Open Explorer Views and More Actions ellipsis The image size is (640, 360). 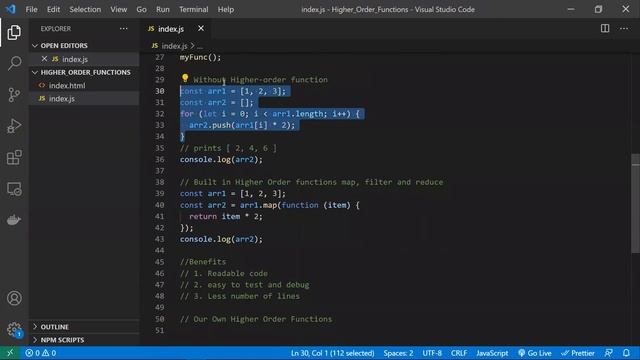124,29
